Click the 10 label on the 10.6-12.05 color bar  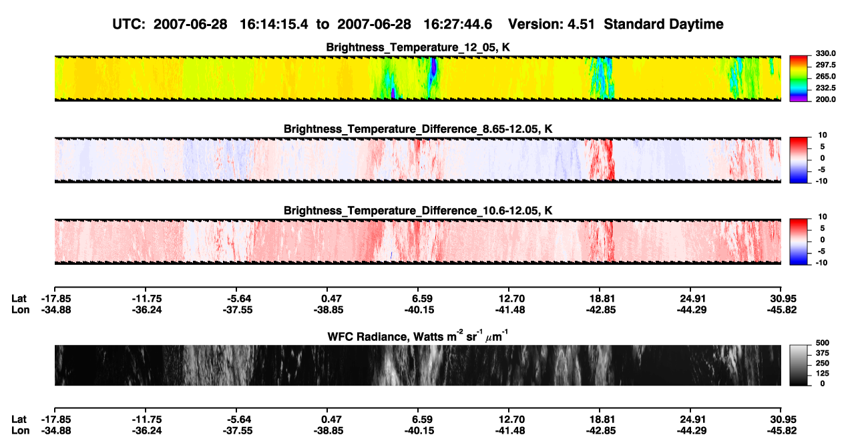click(824, 217)
